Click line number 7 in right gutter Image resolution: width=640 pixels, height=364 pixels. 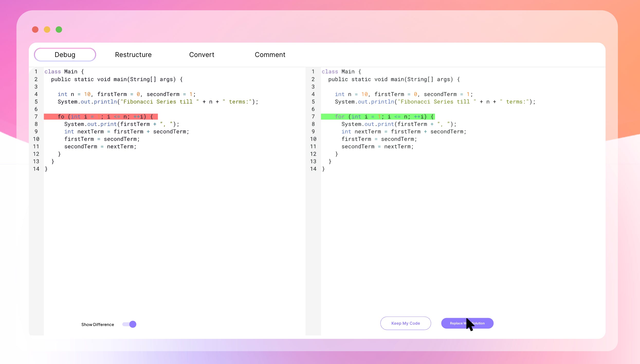[x=313, y=117]
